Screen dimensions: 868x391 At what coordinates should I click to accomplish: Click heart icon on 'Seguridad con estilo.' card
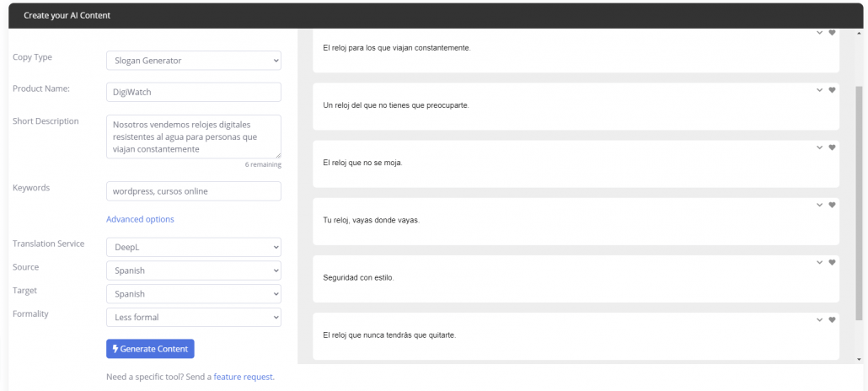coord(832,263)
